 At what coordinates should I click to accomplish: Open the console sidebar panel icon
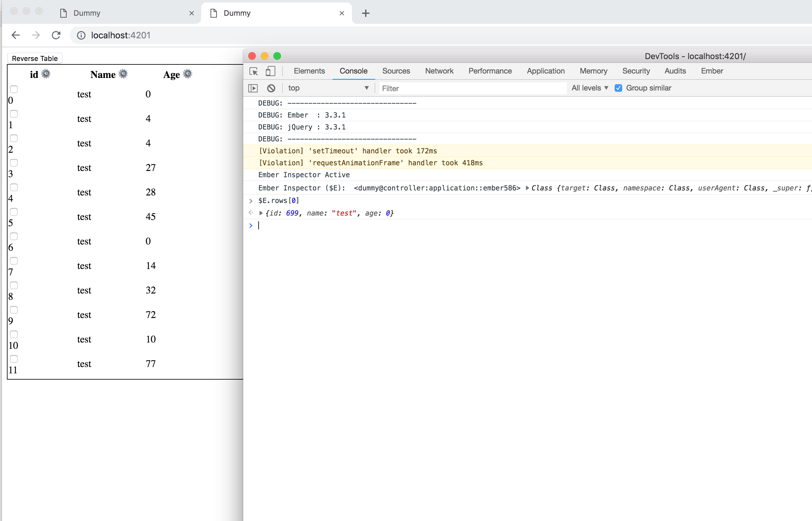[x=253, y=88]
